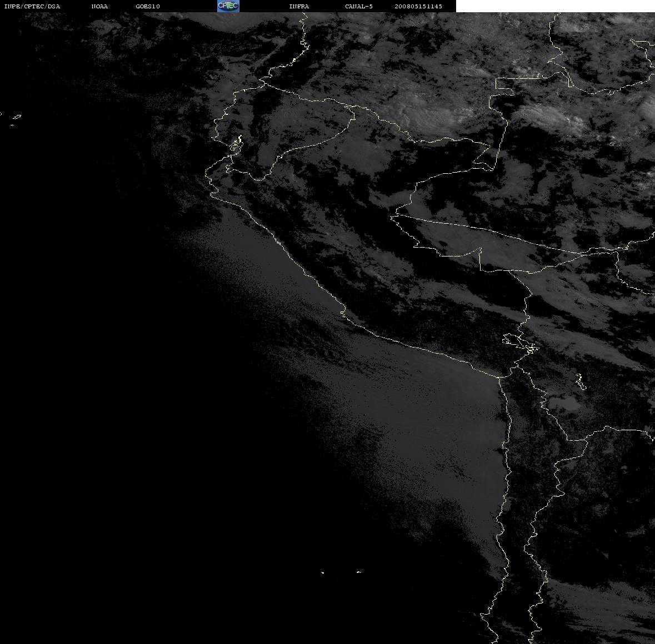Image resolution: width=655 pixels, height=644 pixels.
Task: Select the Lake Poopó outline in Bolivia
Action: pyautogui.click(x=580, y=381)
